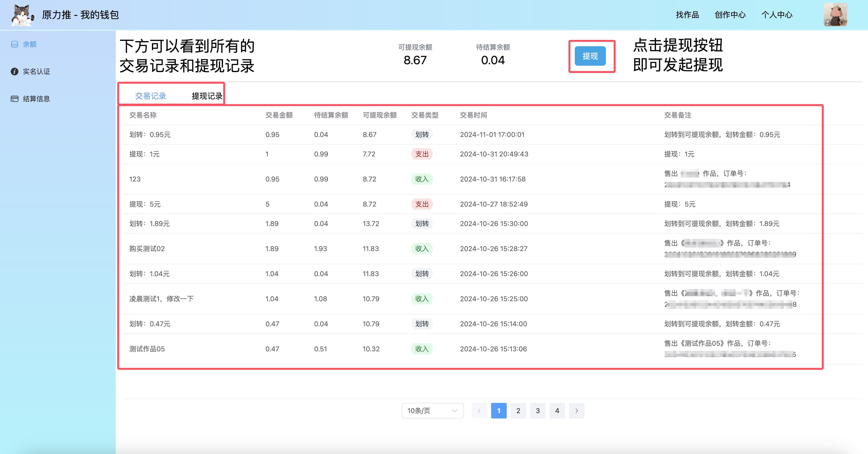Click note 划转到可提现余额，划转金额：0.95元

point(722,135)
